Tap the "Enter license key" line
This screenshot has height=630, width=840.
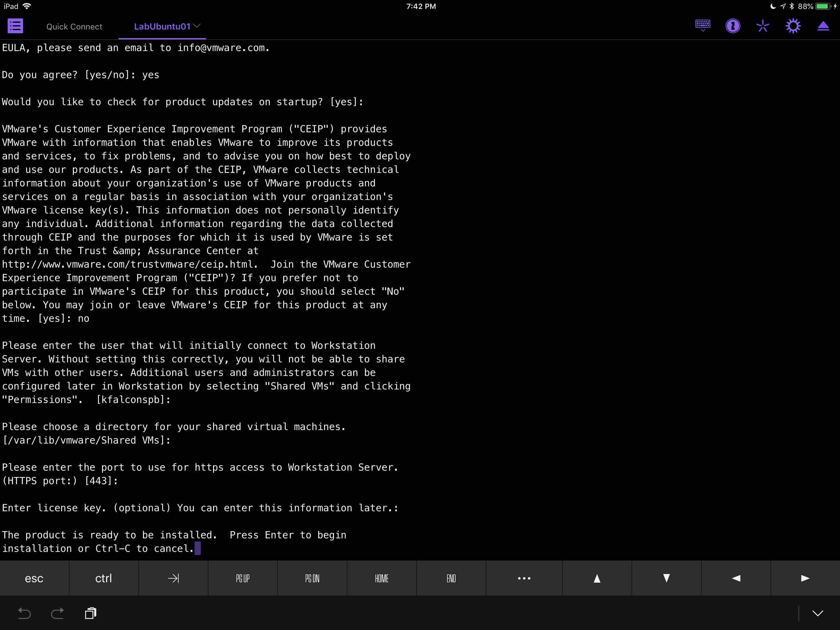pos(200,508)
